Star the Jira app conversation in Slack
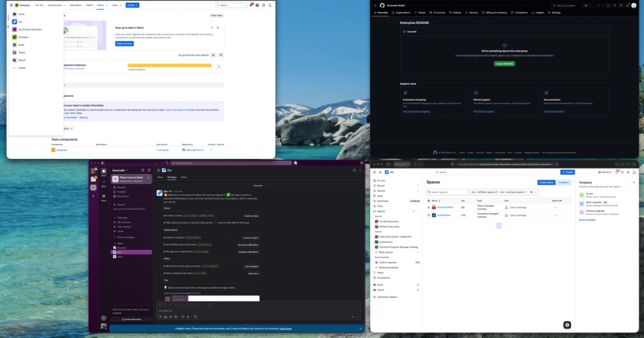Viewport: 644px width, 338px height. click(x=158, y=170)
